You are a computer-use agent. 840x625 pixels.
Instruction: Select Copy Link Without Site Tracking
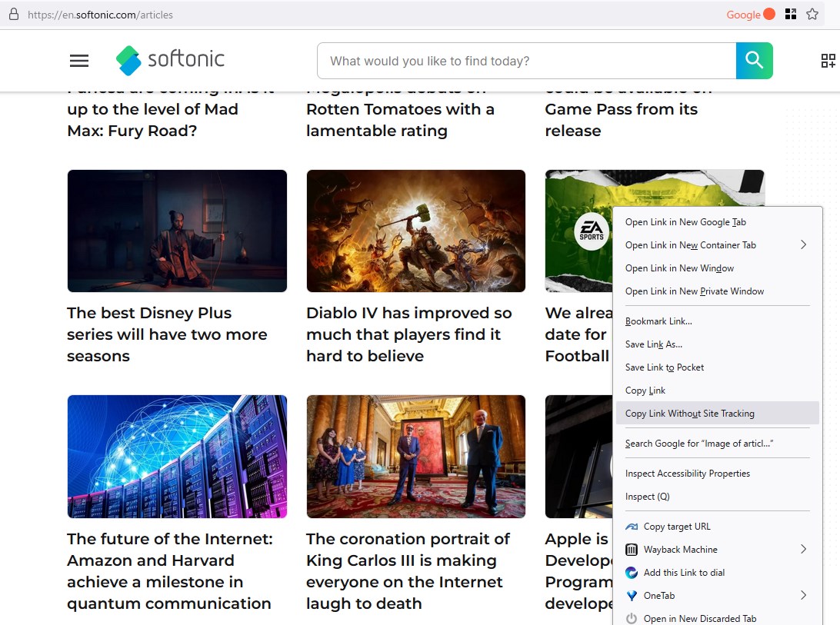click(689, 414)
